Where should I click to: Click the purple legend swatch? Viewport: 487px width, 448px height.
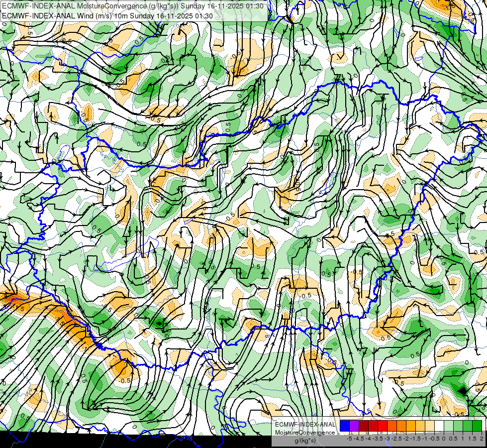pyautogui.click(x=354, y=426)
